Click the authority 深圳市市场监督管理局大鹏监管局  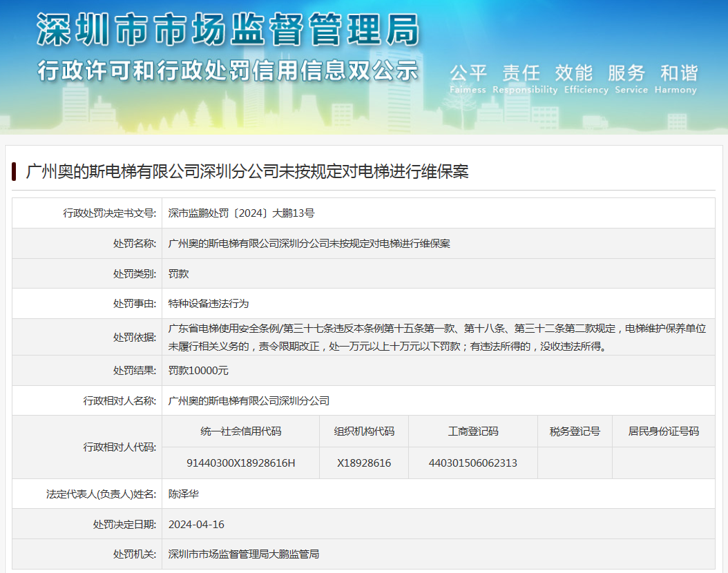point(244,554)
